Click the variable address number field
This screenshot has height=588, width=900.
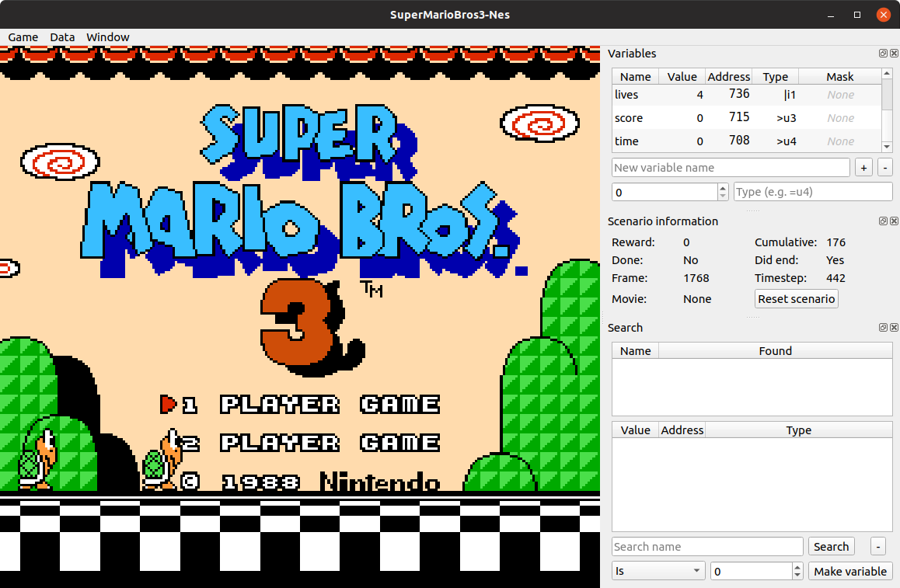tap(665, 192)
